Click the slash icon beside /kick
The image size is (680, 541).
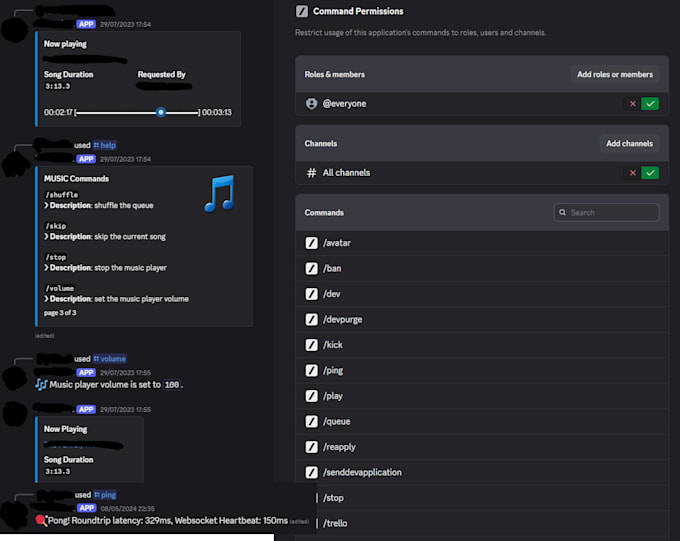(311, 345)
